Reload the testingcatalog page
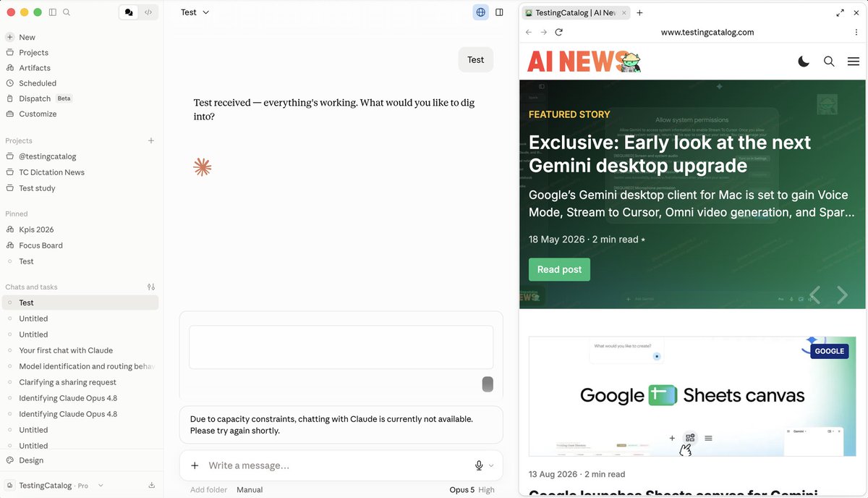 pyautogui.click(x=558, y=32)
